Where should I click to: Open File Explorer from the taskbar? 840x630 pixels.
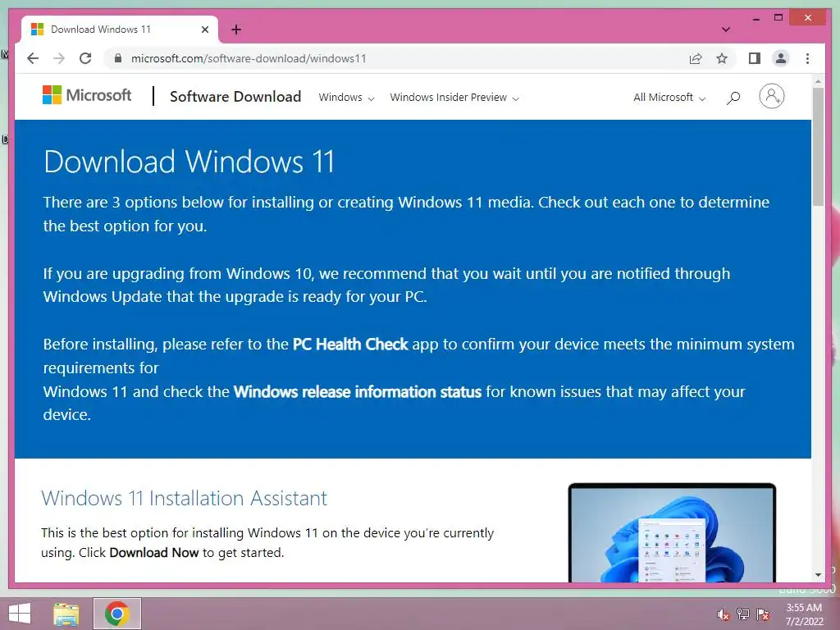pos(66,614)
